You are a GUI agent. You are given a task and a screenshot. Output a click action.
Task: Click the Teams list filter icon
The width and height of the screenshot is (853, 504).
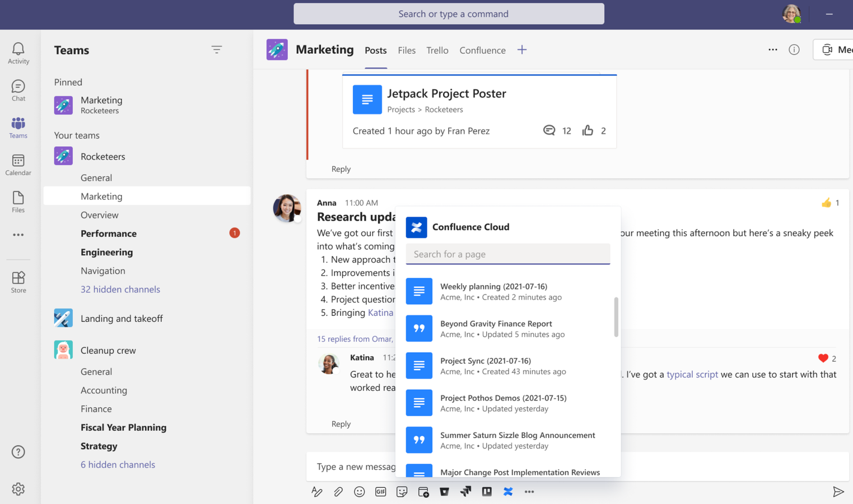click(217, 50)
